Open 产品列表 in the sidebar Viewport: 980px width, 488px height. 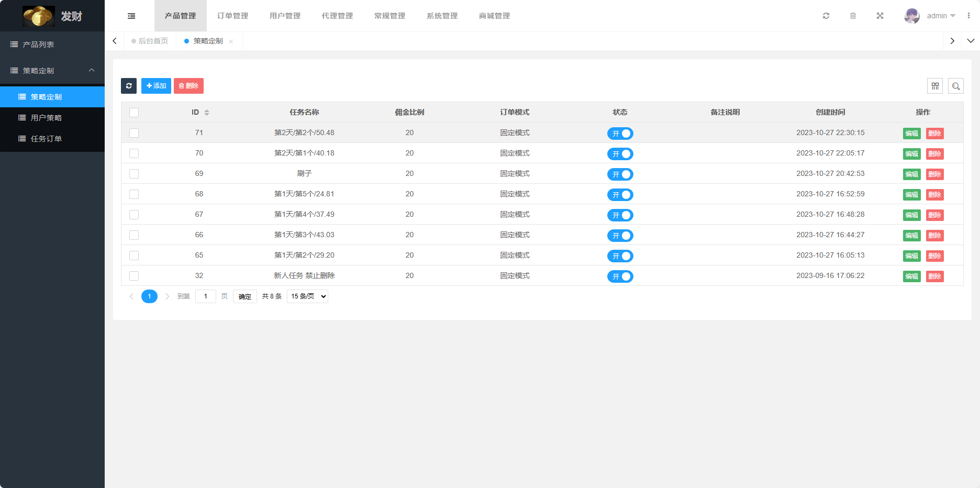pos(52,45)
